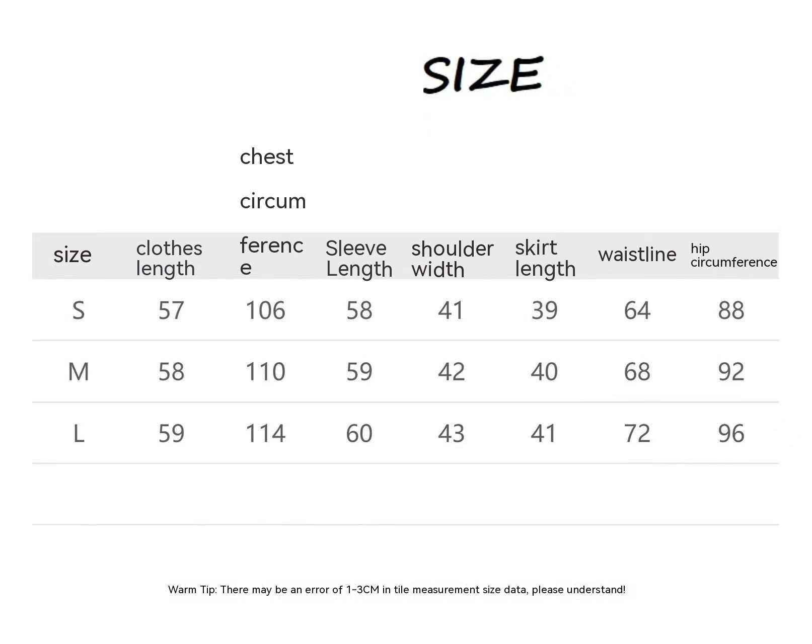Select the L size row label
This screenshot has height=644, width=812.
pyautogui.click(x=79, y=433)
